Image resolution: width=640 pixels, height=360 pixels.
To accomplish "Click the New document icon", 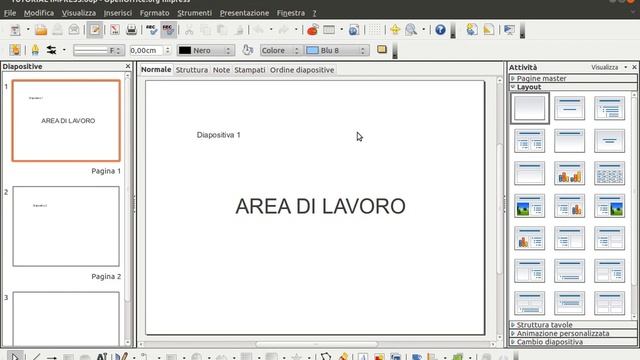I will (16, 30).
